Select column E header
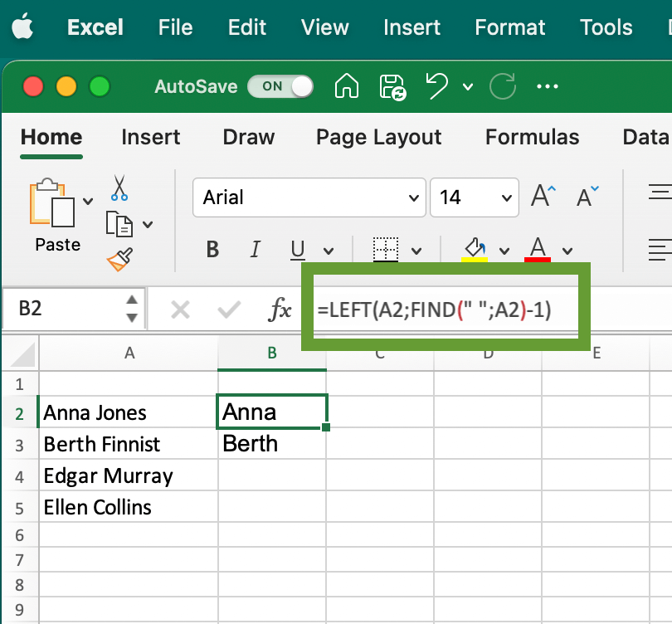This screenshot has width=672, height=624. 597,353
